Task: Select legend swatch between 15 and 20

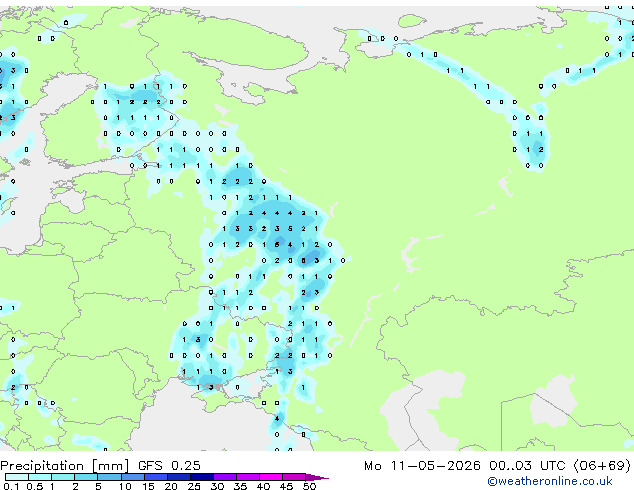Action: click(x=155, y=477)
